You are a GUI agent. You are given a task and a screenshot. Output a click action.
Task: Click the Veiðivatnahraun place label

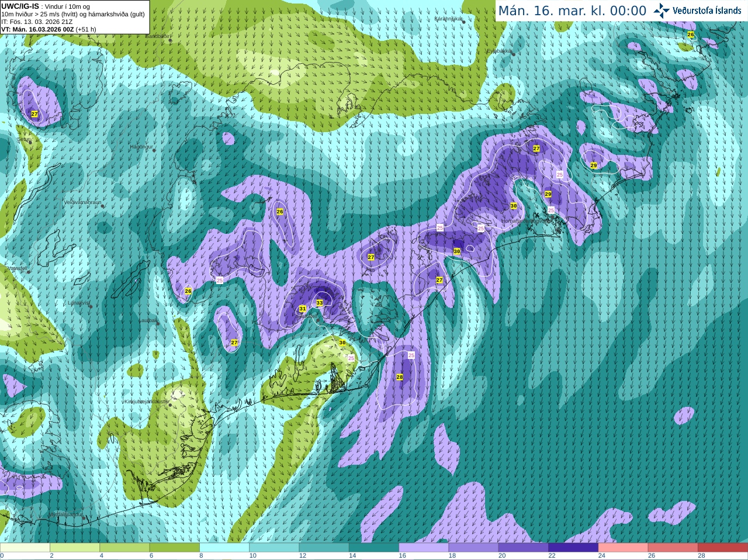pyautogui.click(x=82, y=202)
